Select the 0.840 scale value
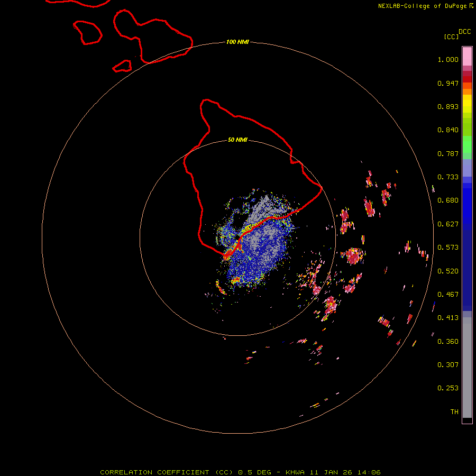476x476 pixels. 448,130
